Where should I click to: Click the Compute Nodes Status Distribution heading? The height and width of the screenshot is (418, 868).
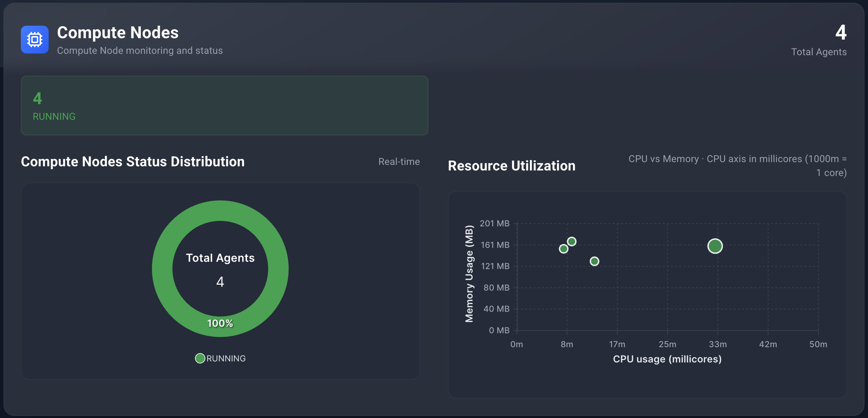pos(133,161)
